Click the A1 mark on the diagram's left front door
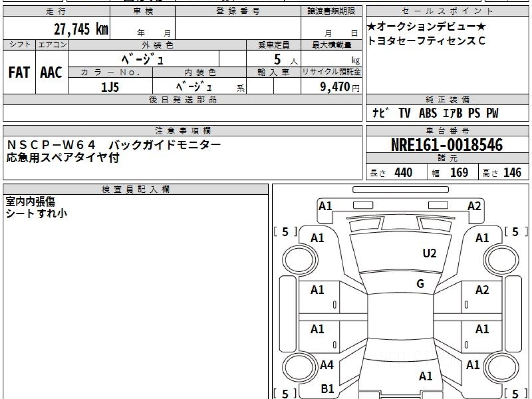 click(317, 290)
